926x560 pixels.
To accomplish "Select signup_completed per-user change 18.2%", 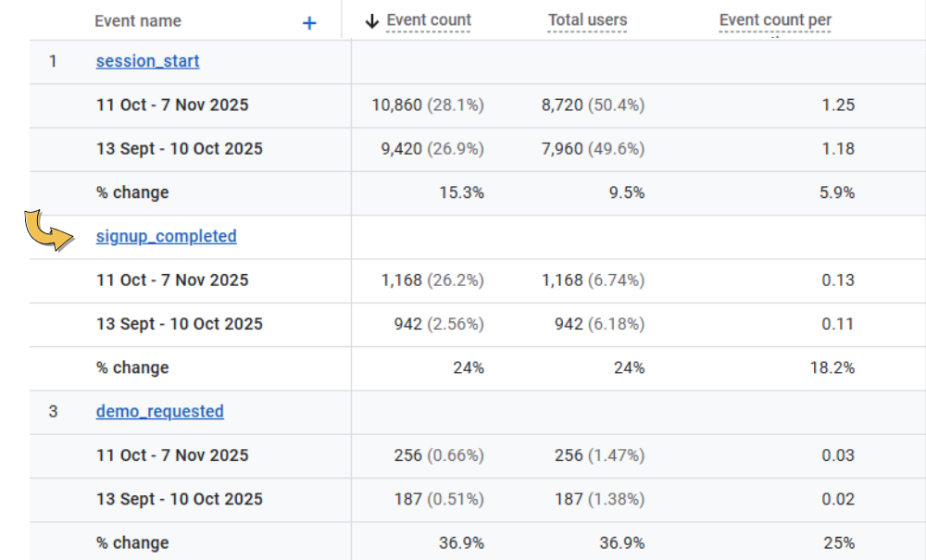I will 832,367.
